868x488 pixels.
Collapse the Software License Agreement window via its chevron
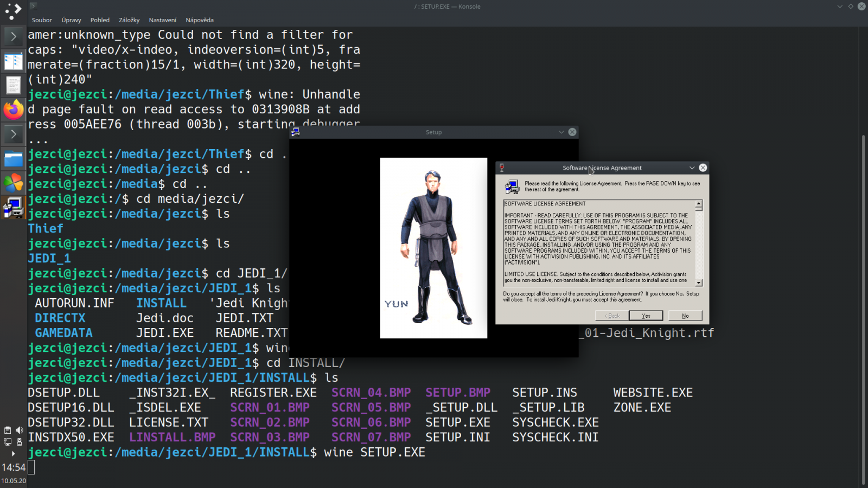[x=692, y=168]
